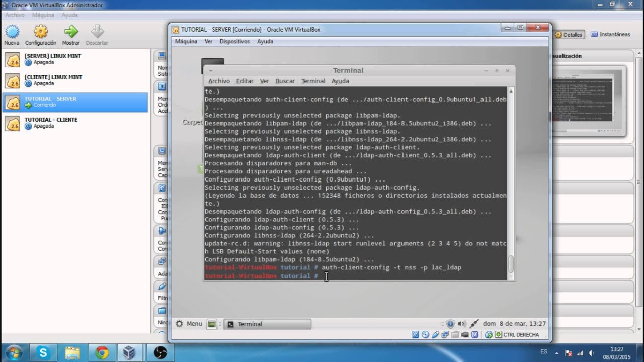Open the Ver menu of the VM window
644x362 pixels.
(208, 41)
